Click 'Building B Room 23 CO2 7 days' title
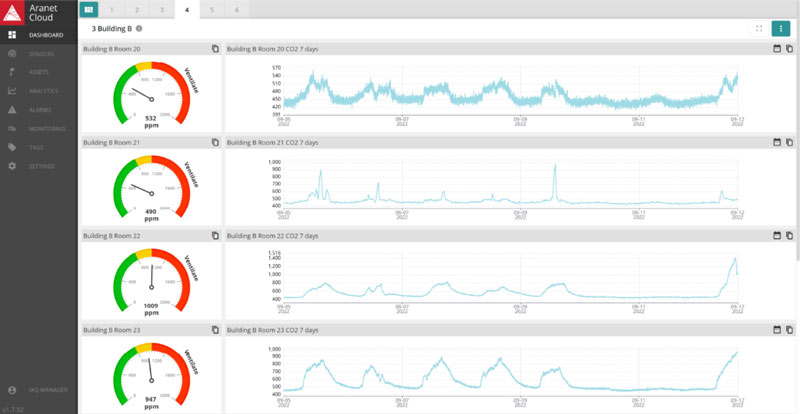This screenshot has height=414, width=800. coord(272,330)
